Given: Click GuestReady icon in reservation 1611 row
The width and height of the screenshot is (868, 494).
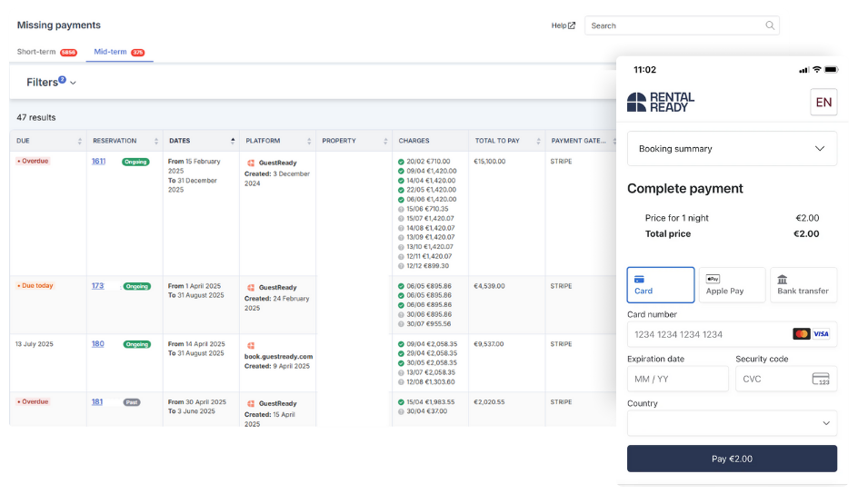Looking at the screenshot, I should [x=251, y=163].
